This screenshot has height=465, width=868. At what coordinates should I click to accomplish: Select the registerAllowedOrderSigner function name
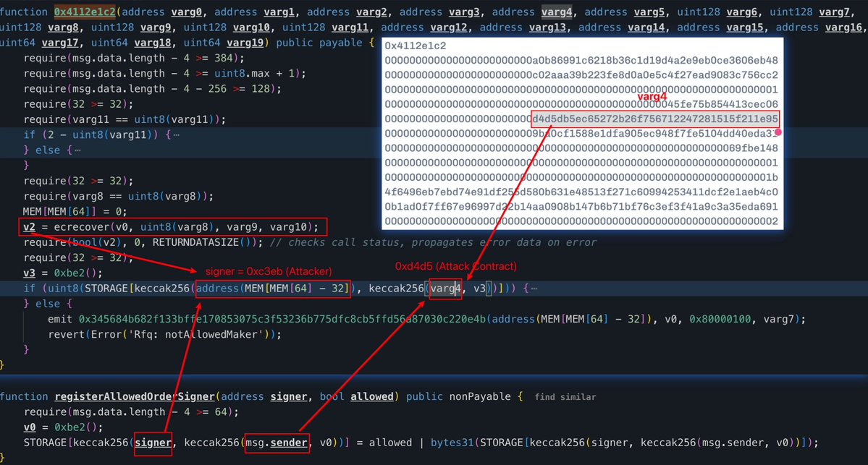click(135, 396)
